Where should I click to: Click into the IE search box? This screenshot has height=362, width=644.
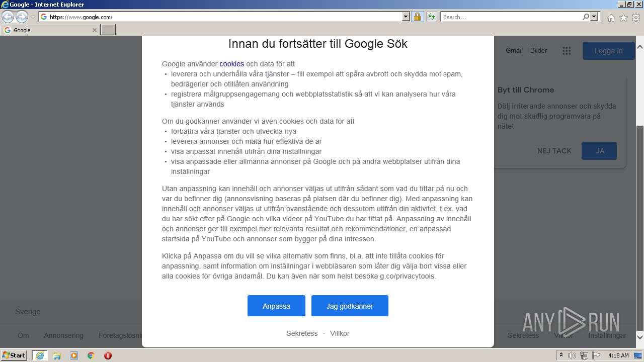(511, 17)
